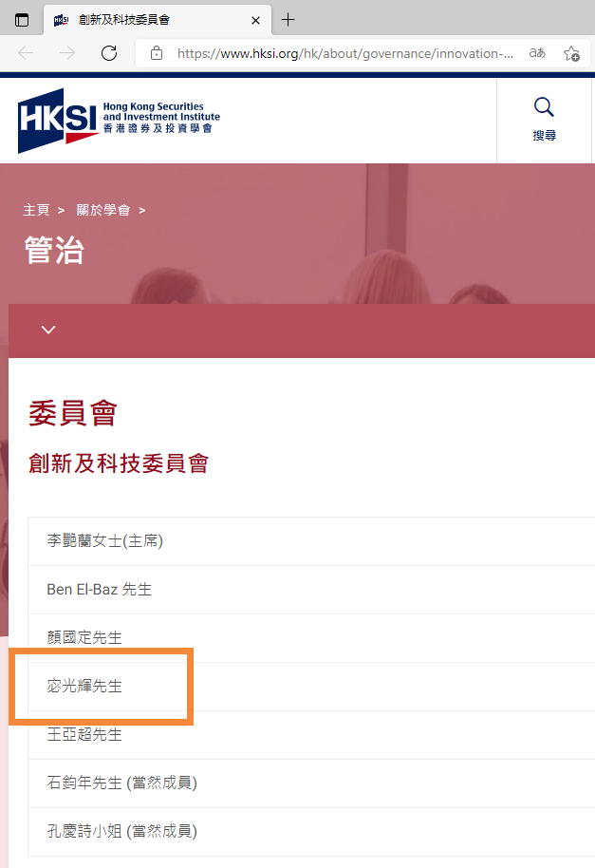Screen dimensions: 595x868
Task: Select the 孔慶詩小姐 (當然成員) row
Action: pyautogui.click(x=311, y=832)
